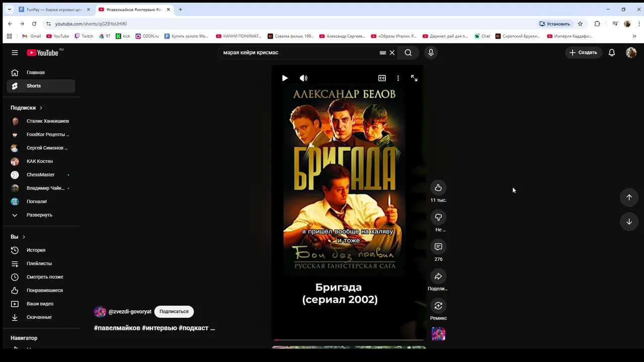Open the Chrome apps grid icon

tap(9, 36)
